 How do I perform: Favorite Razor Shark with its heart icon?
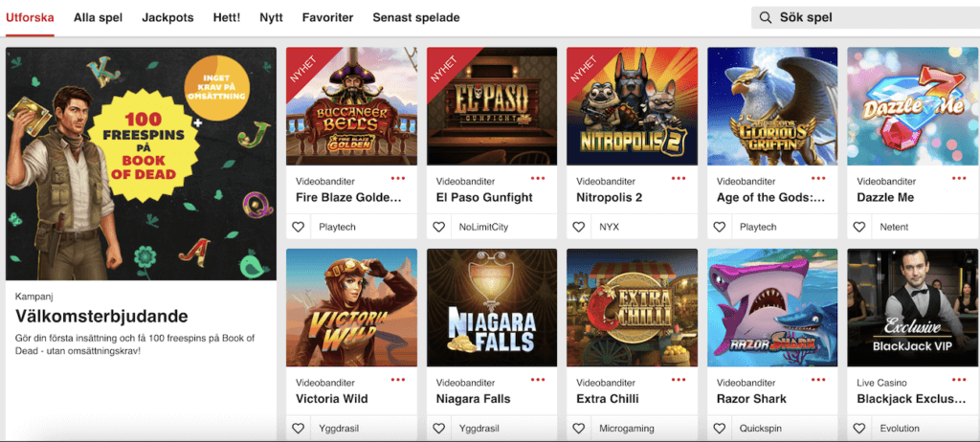720,429
